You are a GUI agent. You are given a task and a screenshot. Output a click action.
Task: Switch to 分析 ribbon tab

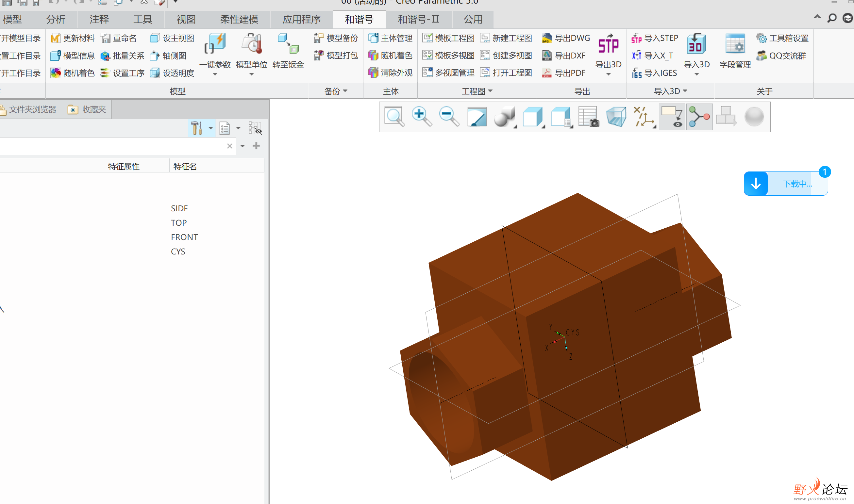(56, 19)
